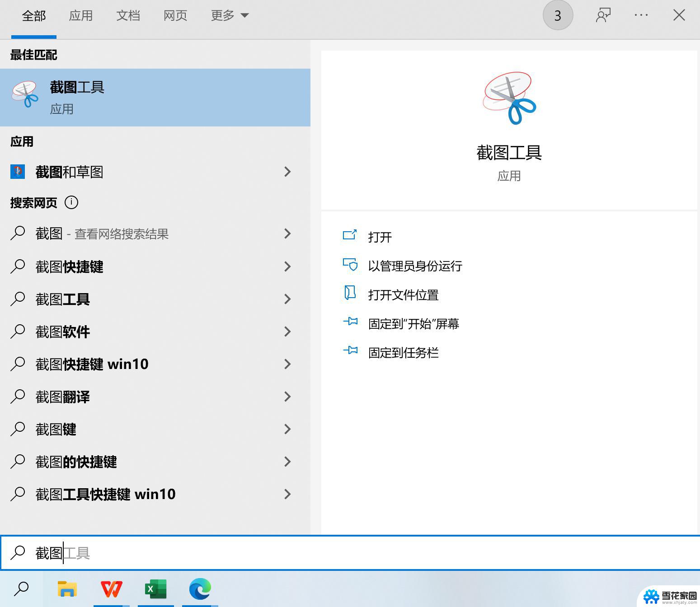Click the info icon beside 搜索网页

click(71, 202)
